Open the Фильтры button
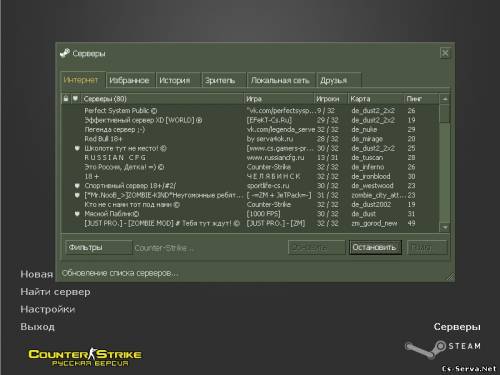The width and height of the screenshot is (500, 375). [x=98, y=248]
